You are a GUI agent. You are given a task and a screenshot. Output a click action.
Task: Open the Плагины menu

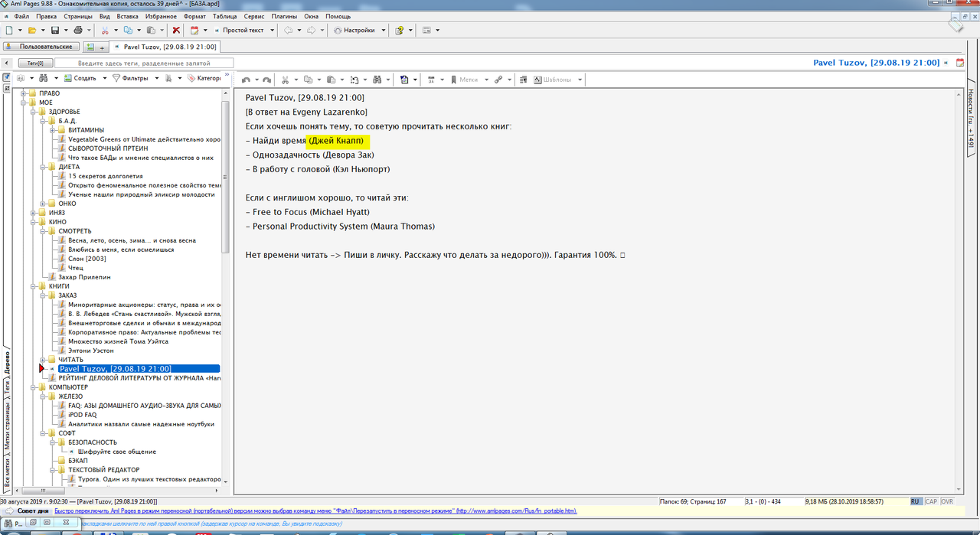click(x=284, y=16)
